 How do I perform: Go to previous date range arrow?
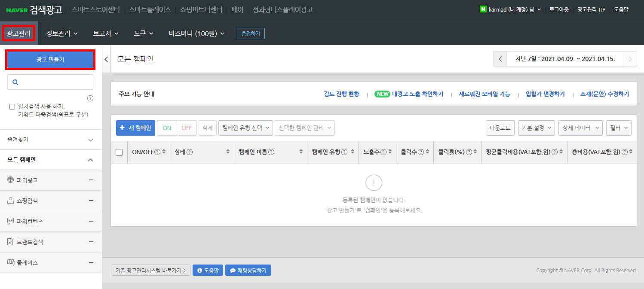coord(500,59)
